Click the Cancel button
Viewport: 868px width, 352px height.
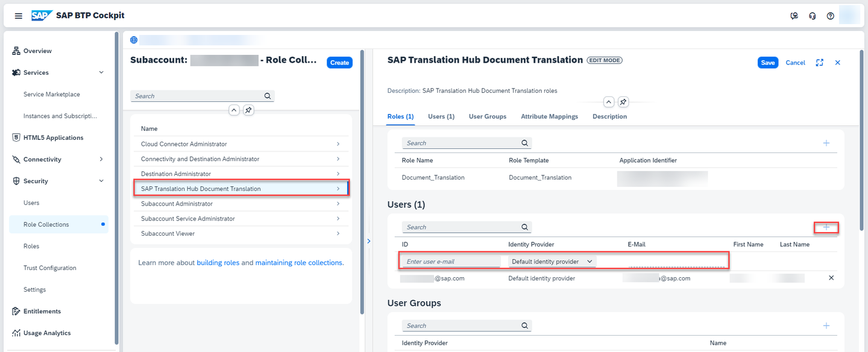[796, 63]
